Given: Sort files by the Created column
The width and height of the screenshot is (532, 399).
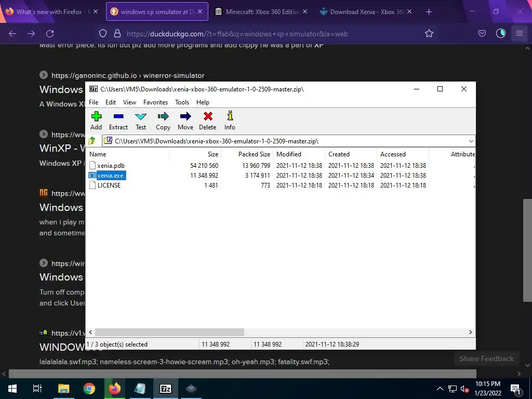Looking at the screenshot, I should click(x=351, y=154).
